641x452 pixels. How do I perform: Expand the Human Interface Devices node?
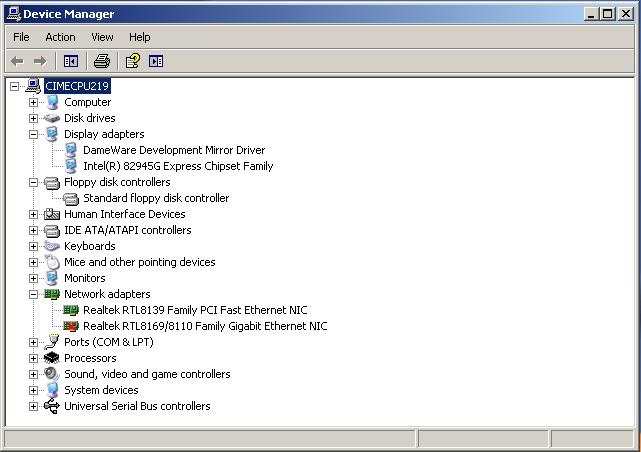pyautogui.click(x=34, y=214)
